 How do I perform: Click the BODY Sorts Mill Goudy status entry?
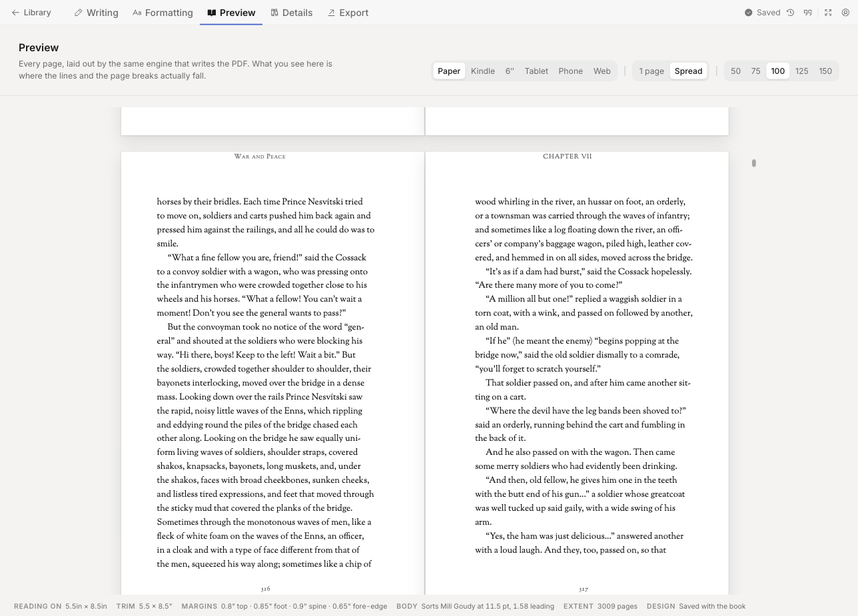click(x=475, y=607)
